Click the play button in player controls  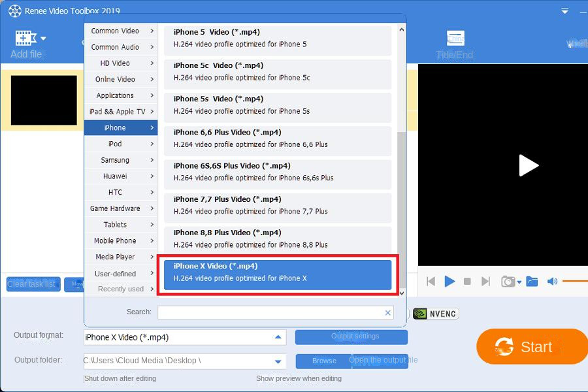(x=449, y=281)
